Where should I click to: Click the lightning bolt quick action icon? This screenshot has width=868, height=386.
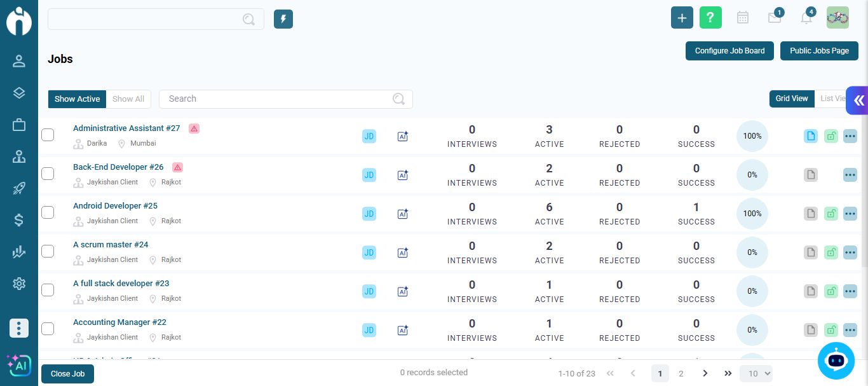(x=283, y=19)
